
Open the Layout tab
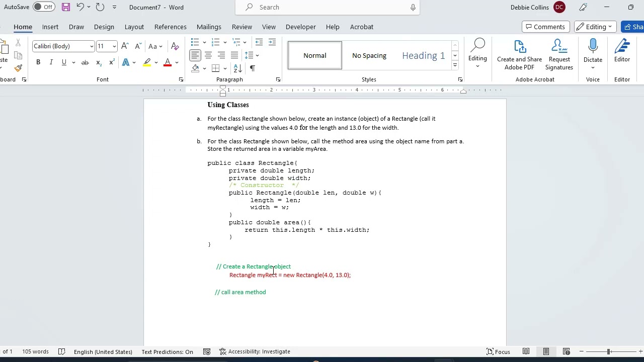(x=134, y=27)
